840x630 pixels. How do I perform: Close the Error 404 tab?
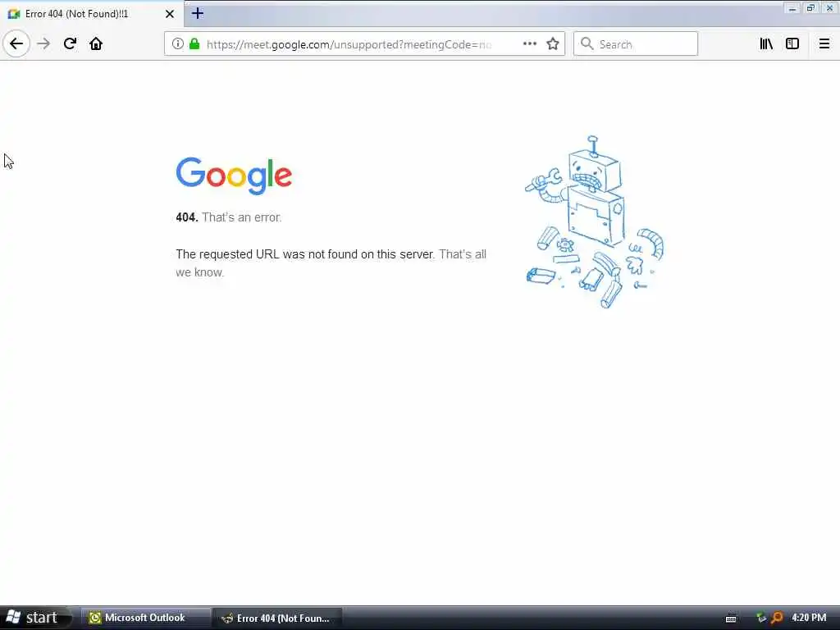(x=170, y=14)
